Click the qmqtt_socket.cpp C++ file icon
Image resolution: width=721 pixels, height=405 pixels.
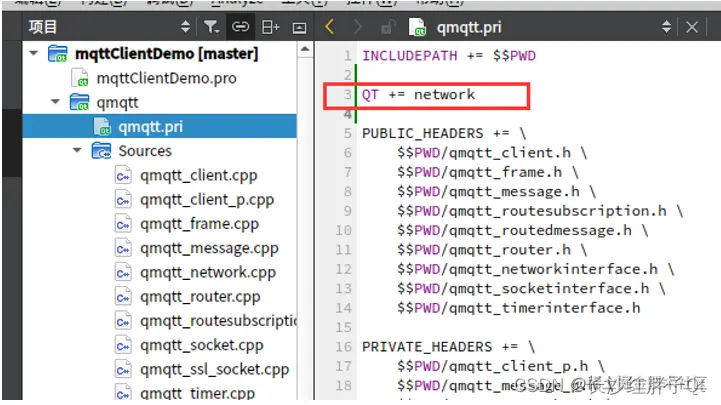click(x=123, y=346)
